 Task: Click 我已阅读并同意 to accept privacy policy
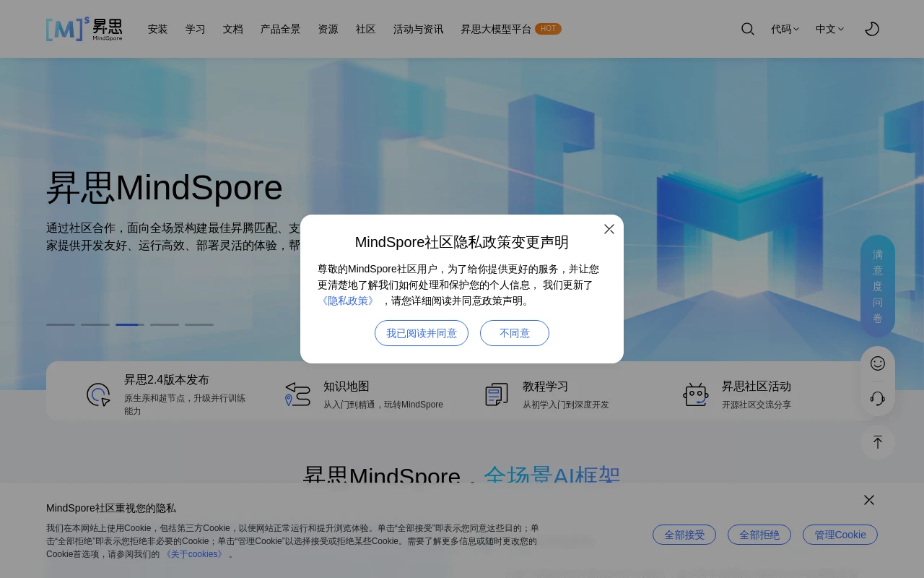(422, 333)
